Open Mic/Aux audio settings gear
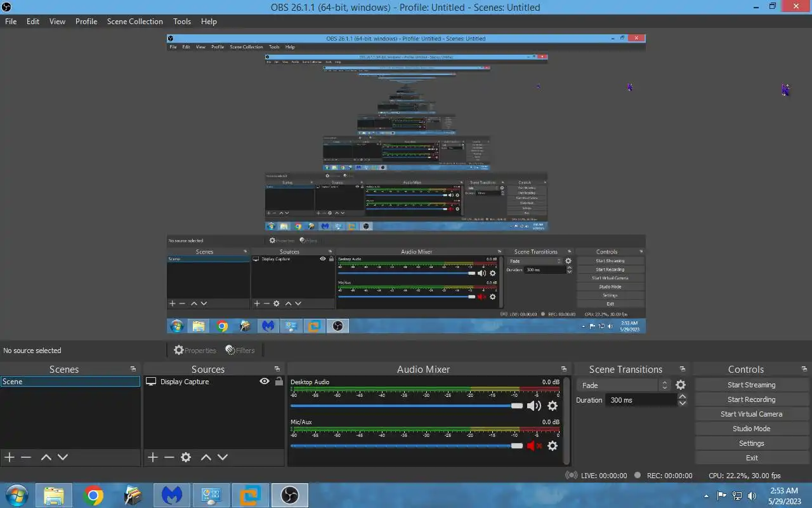 pyautogui.click(x=553, y=446)
